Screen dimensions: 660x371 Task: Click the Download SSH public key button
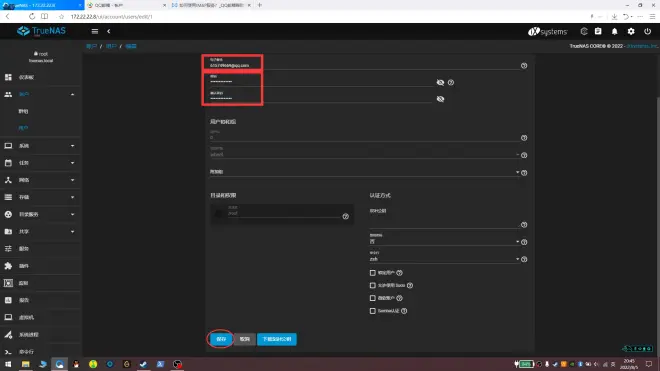277,339
